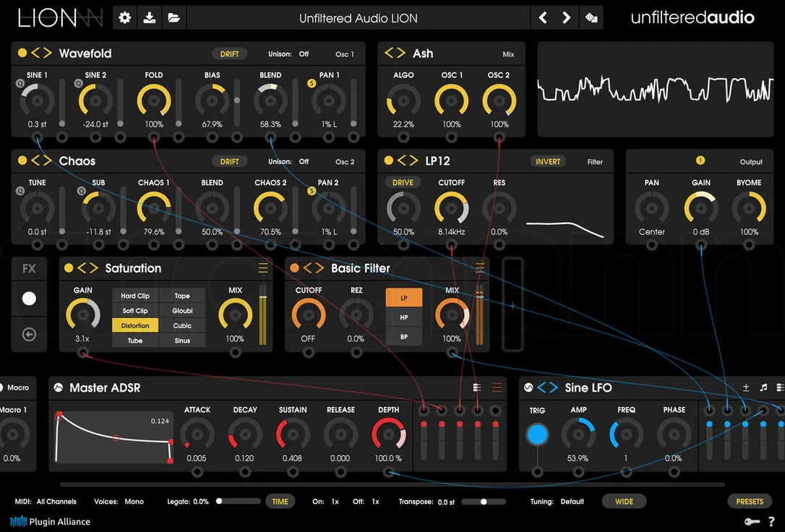Click the TIME button
The image size is (785, 532).
click(280, 501)
